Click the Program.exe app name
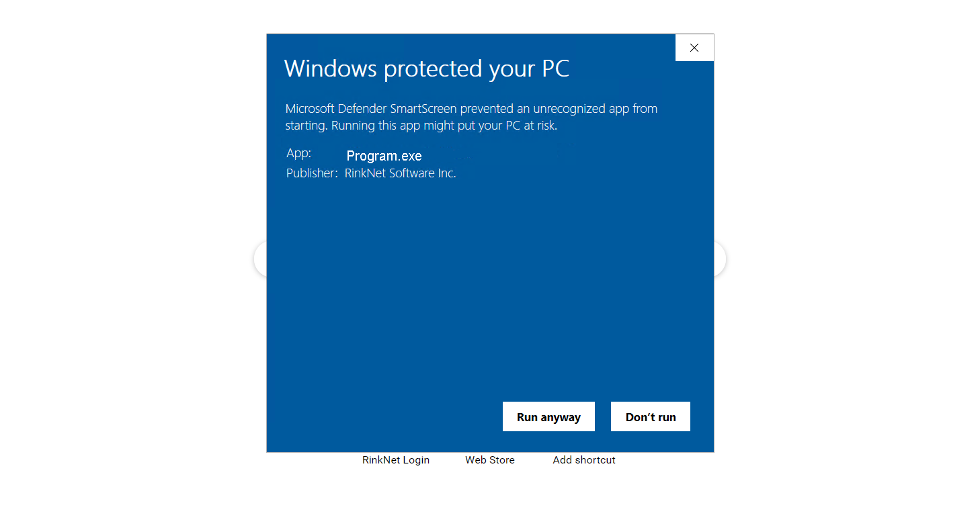 click(x=384, y=156)
